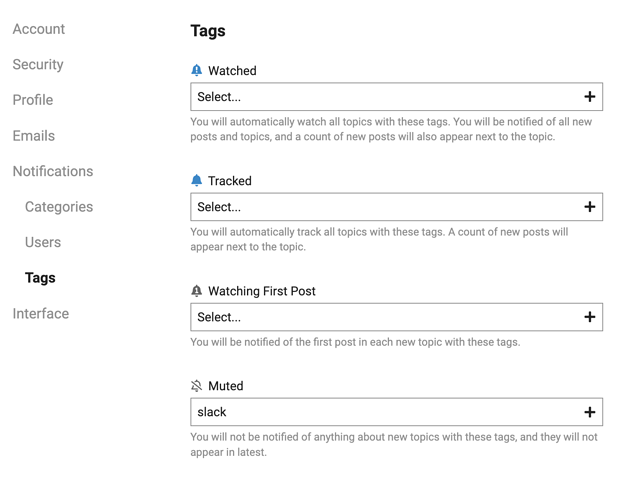Open the Security preferences section
637x500 pixels.
click(38, 64)
